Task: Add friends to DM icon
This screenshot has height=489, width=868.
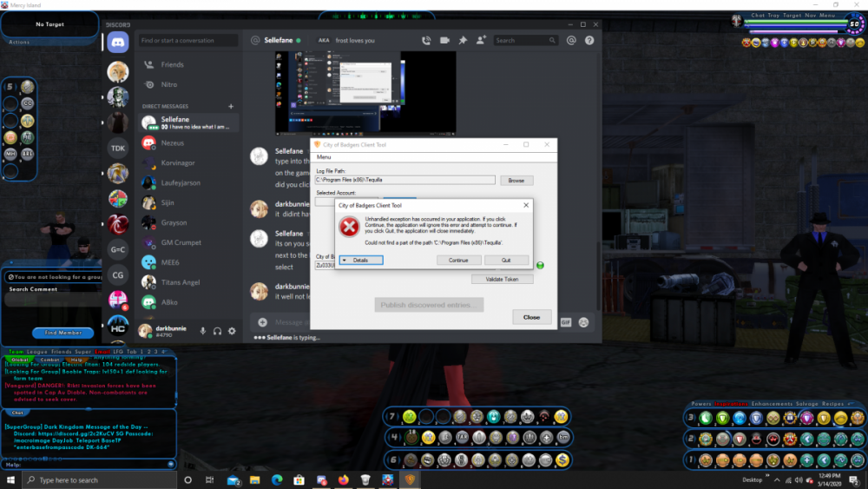Action: [481, 40]
